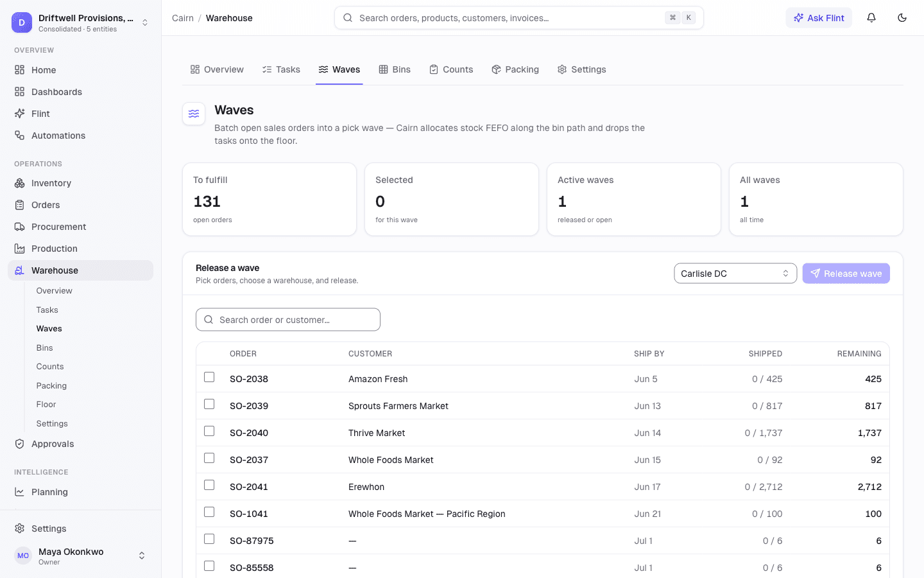Click the global search orders field
The image size is (924, 578).
point(519,18)
